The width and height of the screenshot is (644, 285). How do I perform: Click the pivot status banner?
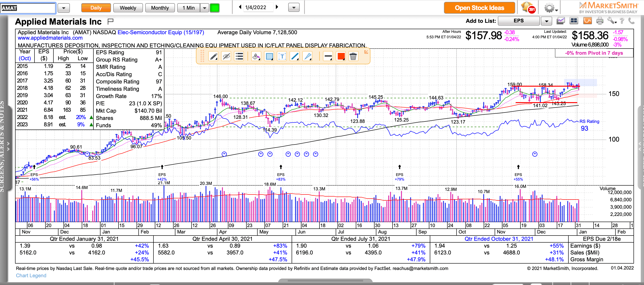(594, 53)
